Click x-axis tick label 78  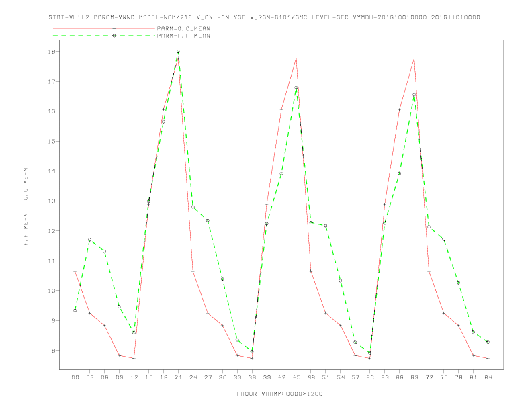458,377
